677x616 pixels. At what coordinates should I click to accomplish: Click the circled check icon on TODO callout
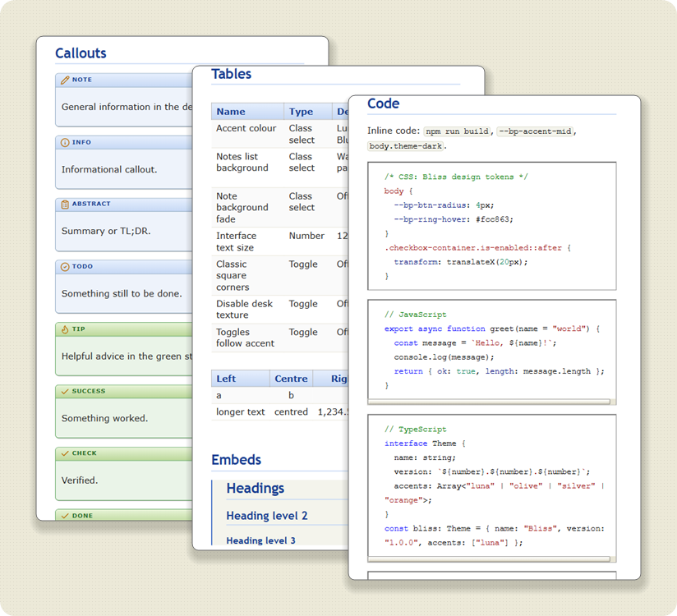point(65,267)
